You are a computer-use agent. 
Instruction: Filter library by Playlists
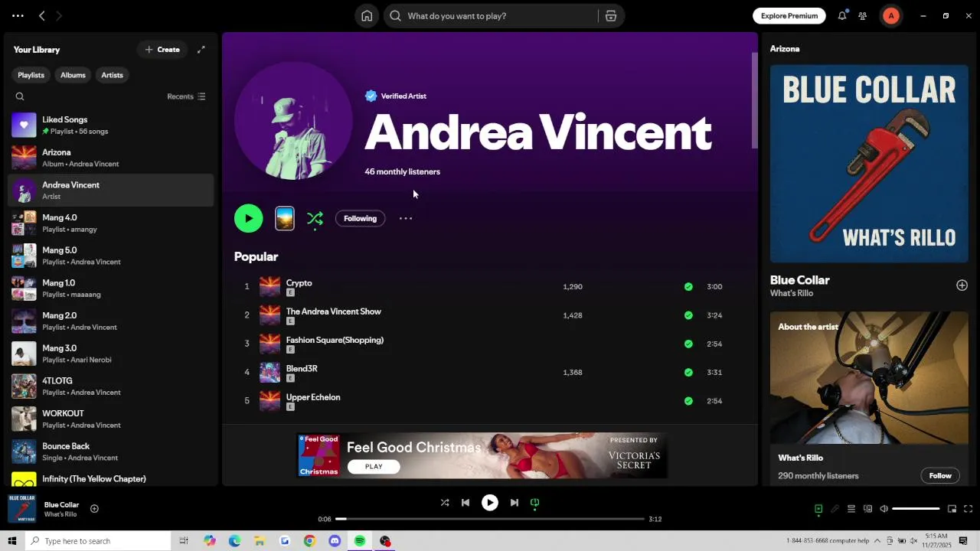click(31, 75)
